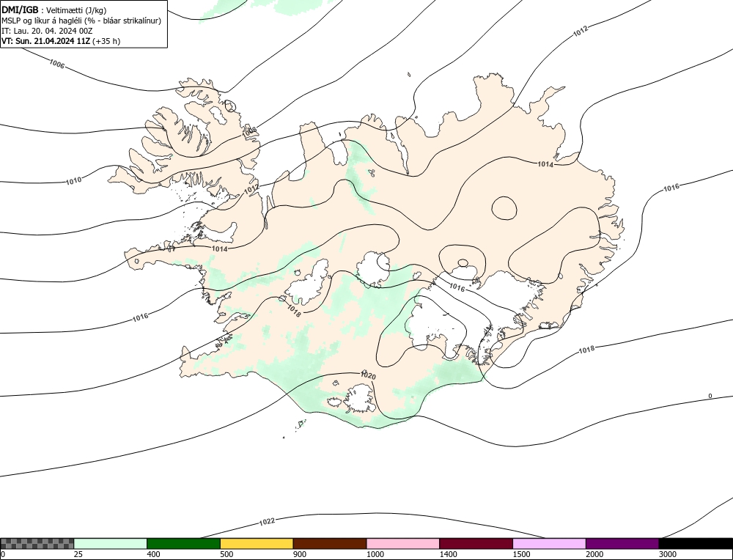
Task: Click the purple 2000–3000 legend swatch
Action: point(622,544)
